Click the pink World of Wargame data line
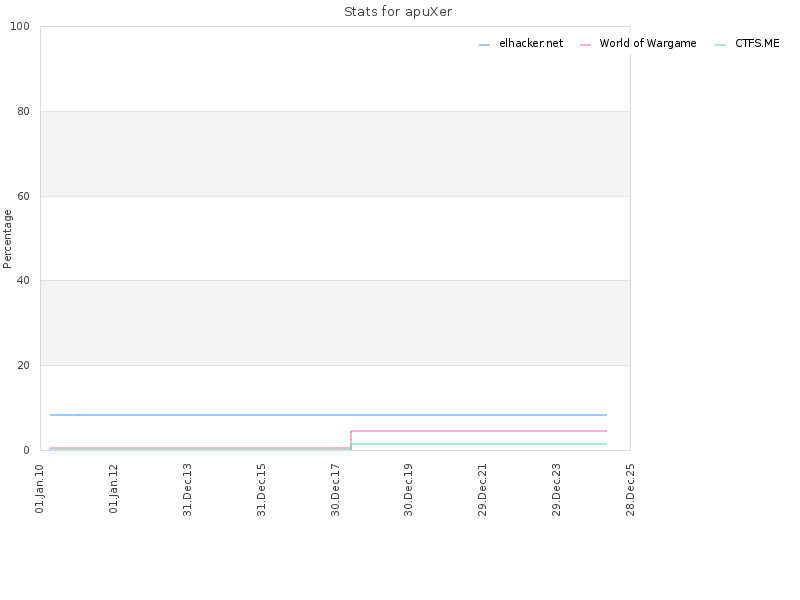This screenshot has height=600, width=800. [479, 431]
